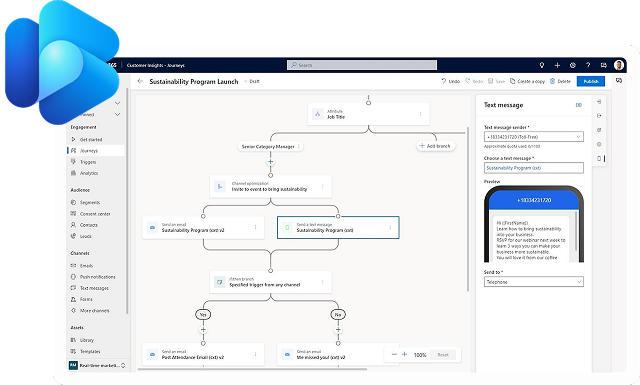Image resolution: width=640 pixels, height=385 pixels.
Task: Open More channels in the sidebar
Action: tap(95, 311)
